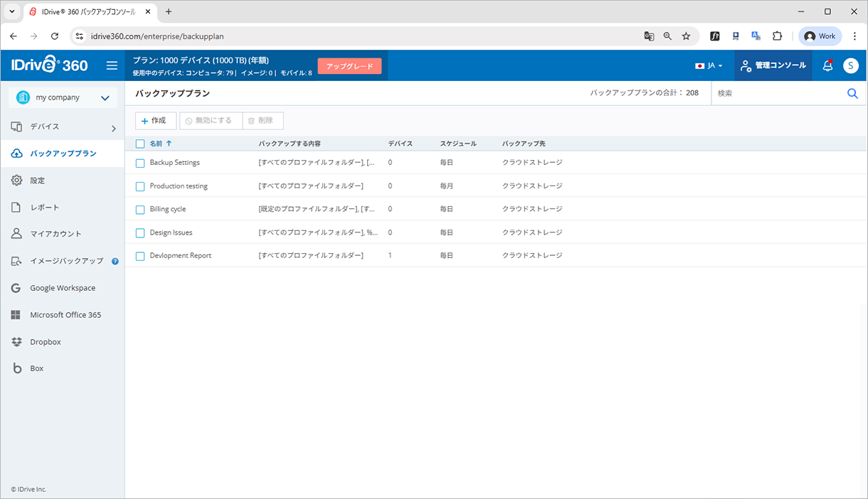
Task: Open the Box integration icon
Action: (15, 367)
